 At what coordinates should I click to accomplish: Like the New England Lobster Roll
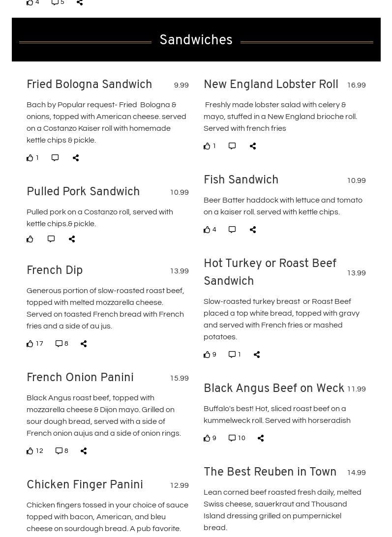pyautogui.click(x=207, y=146)
